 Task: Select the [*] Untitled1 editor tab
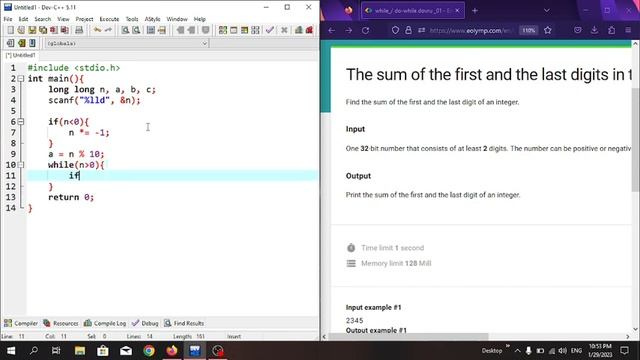20,55
